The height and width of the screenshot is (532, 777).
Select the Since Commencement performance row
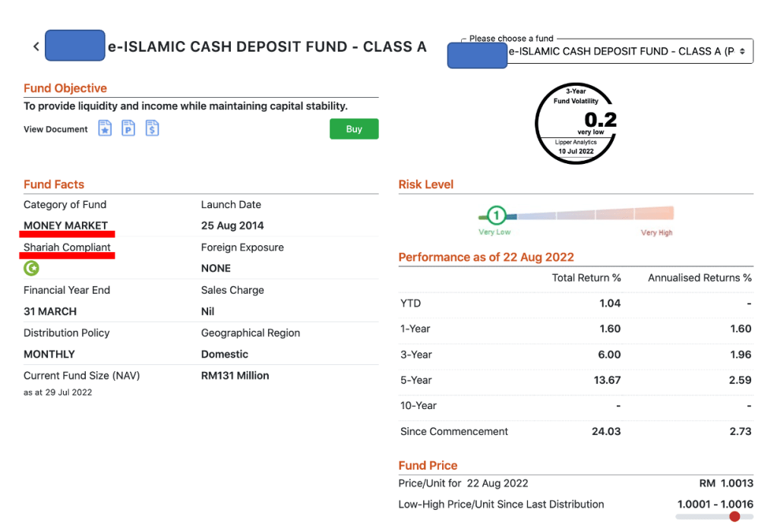[x=454, y=431]
